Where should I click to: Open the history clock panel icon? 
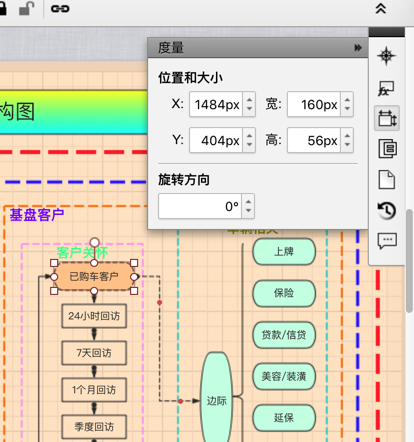click(x=387, y=210)
